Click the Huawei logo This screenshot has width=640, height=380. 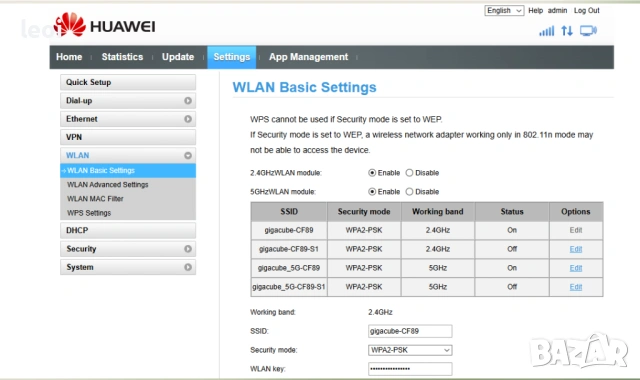pyautogui.click(x=104, y=25)
